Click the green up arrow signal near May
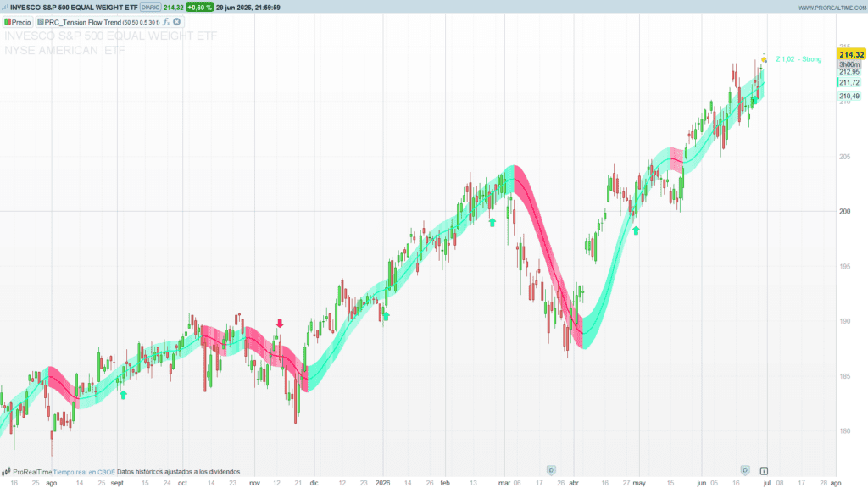 (636, 230)
